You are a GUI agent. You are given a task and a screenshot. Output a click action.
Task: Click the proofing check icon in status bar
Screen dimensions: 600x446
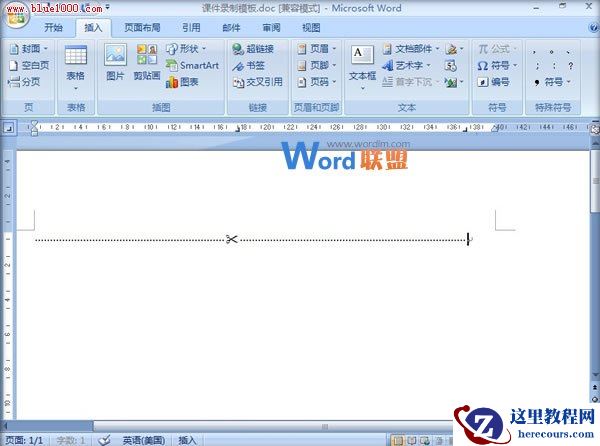(104, 440)
